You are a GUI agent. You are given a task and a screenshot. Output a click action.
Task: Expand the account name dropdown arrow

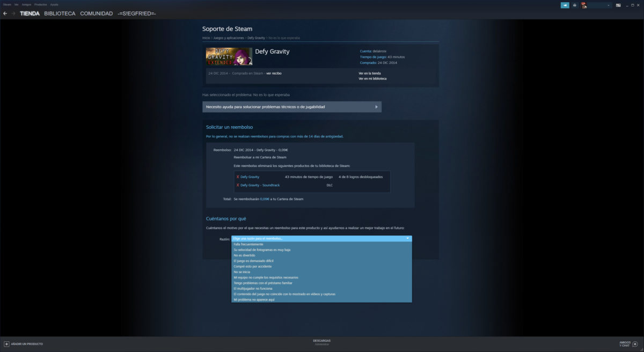coord(609,5)
